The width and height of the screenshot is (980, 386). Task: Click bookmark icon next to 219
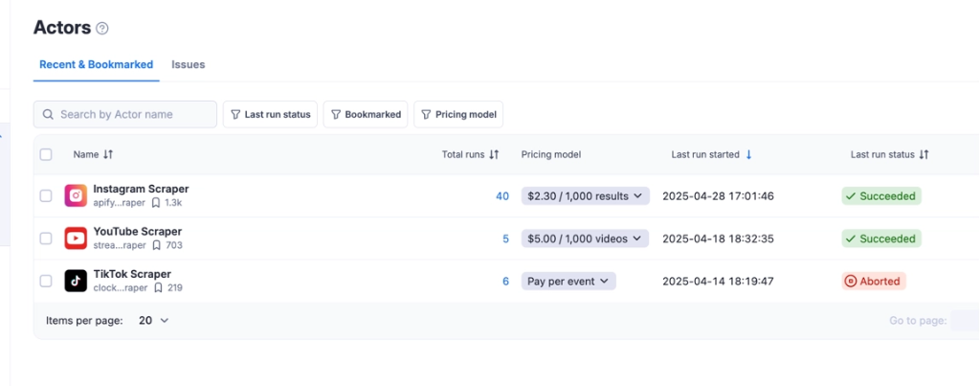[x=158, y=287]
